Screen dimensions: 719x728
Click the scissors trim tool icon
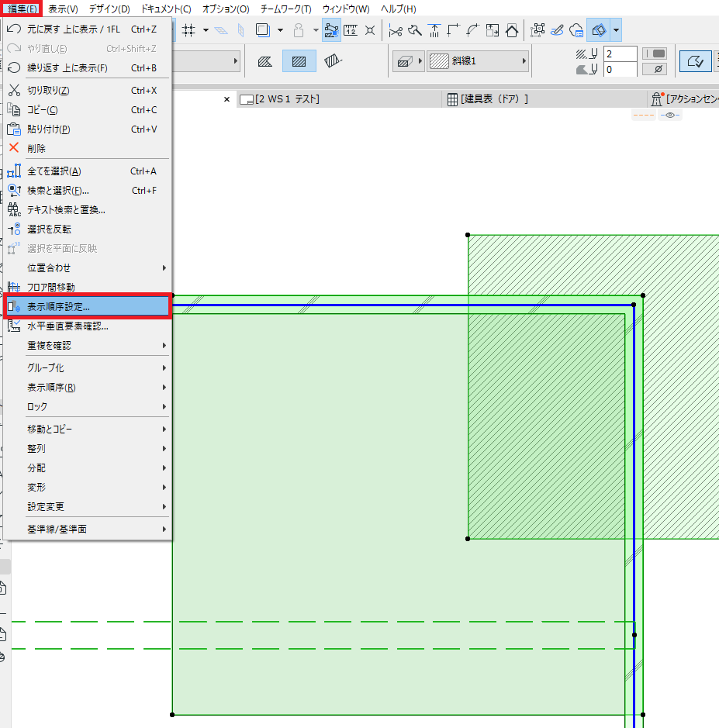click(396, 31)
